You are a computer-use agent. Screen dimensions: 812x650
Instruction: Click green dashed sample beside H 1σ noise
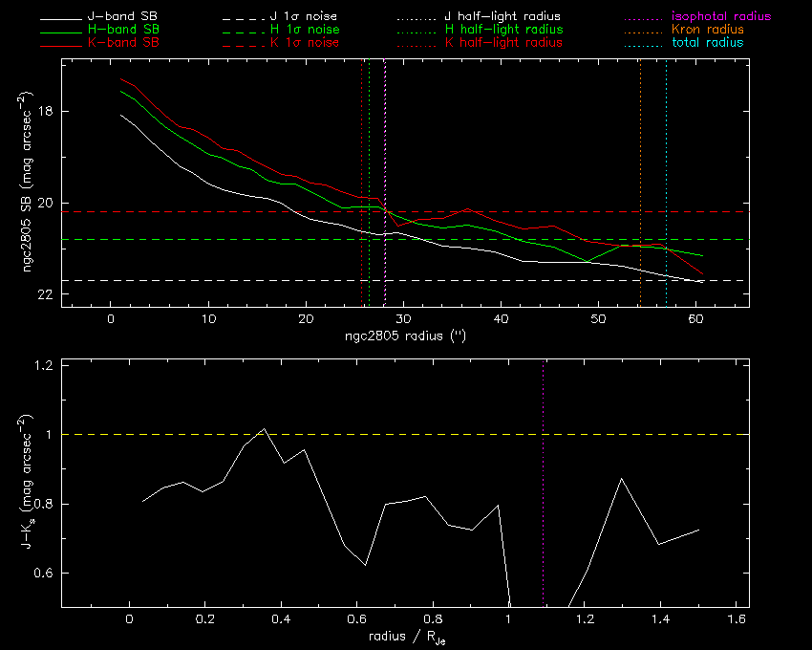241,31
